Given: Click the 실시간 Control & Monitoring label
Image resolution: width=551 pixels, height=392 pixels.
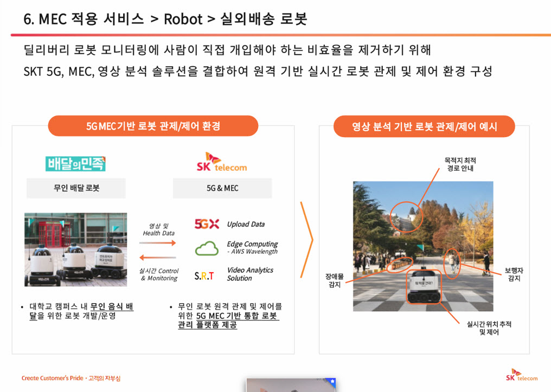Looking at the screenshot, I should coord(159,274).
